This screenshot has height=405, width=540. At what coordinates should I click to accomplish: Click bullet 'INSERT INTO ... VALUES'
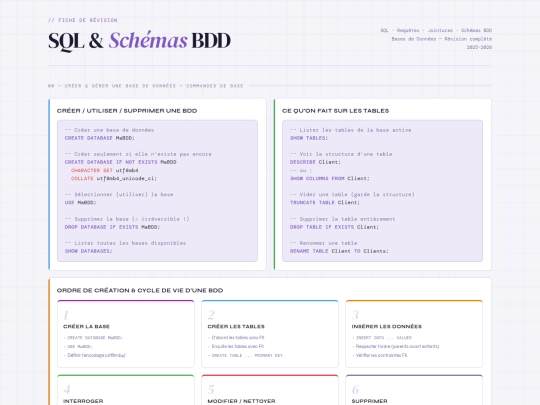click(384, 338)
